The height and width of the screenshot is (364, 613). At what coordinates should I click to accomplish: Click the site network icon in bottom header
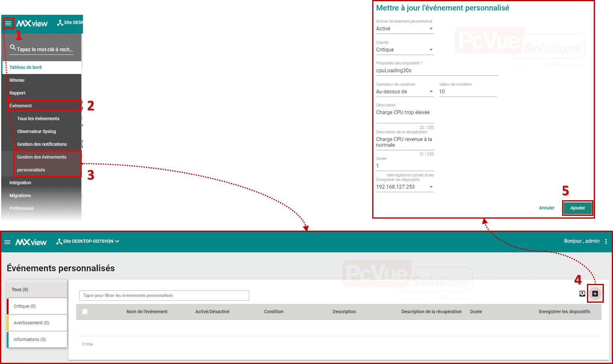(59, 241)
